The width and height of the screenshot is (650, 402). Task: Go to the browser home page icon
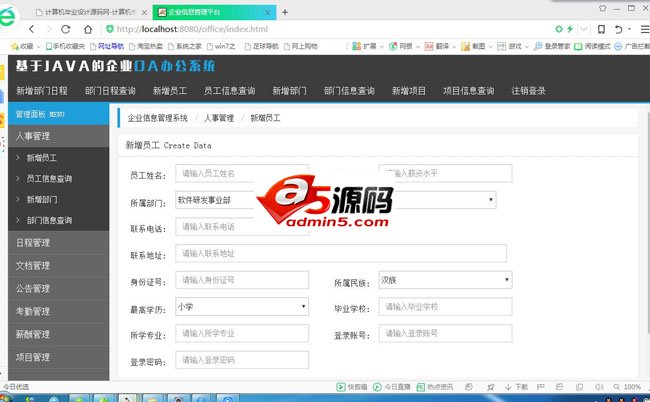(x=88, y=29)
